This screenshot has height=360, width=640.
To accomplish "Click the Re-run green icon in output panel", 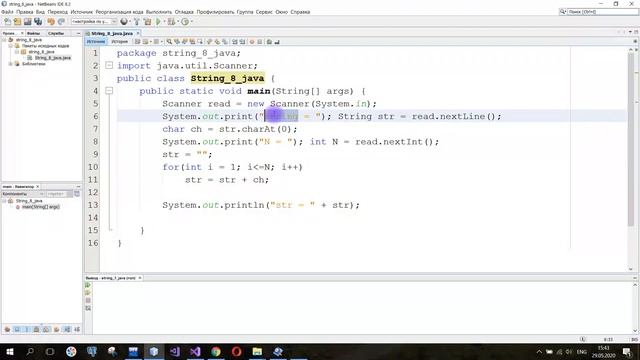I will click(x=88, y=285).
